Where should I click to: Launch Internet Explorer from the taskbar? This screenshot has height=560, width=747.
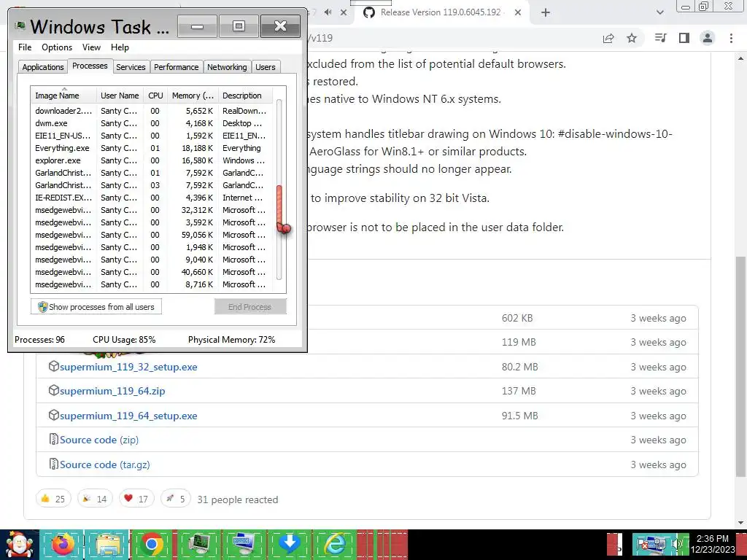click(335, 544)
